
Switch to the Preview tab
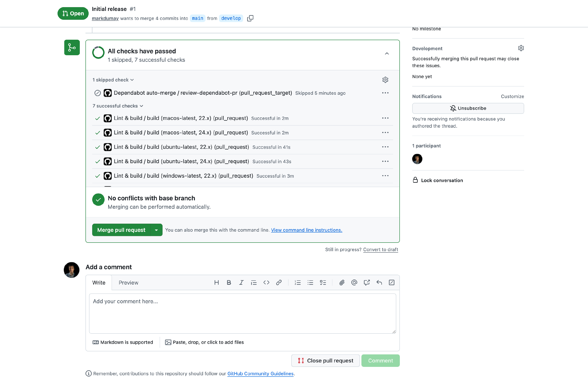point(128,282)
